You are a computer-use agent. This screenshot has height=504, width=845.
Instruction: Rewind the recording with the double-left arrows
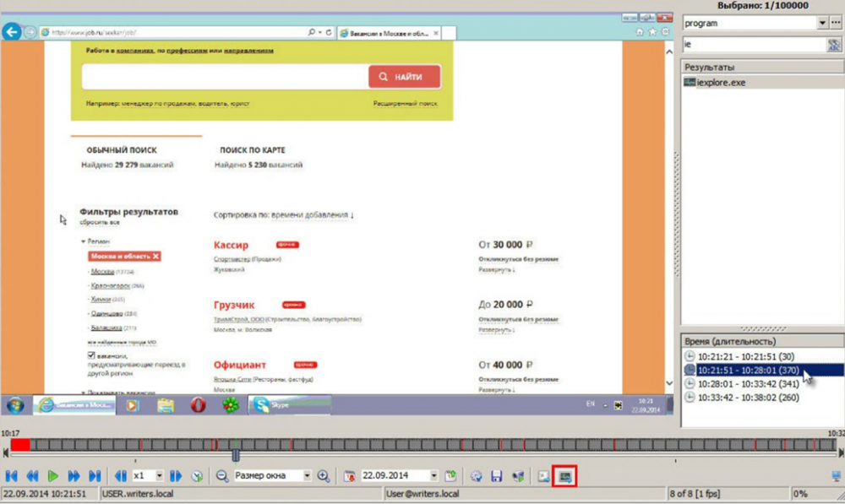[32, 476]
